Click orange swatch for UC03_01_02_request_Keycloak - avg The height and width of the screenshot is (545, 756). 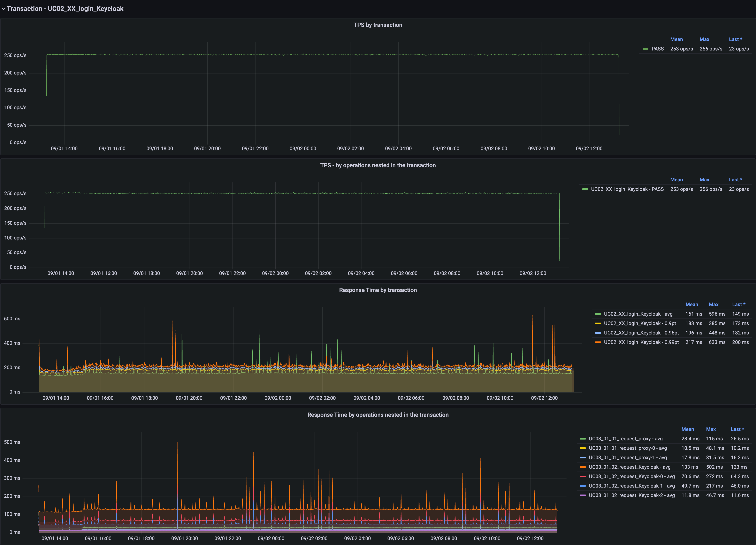click(x=583, y=467)
